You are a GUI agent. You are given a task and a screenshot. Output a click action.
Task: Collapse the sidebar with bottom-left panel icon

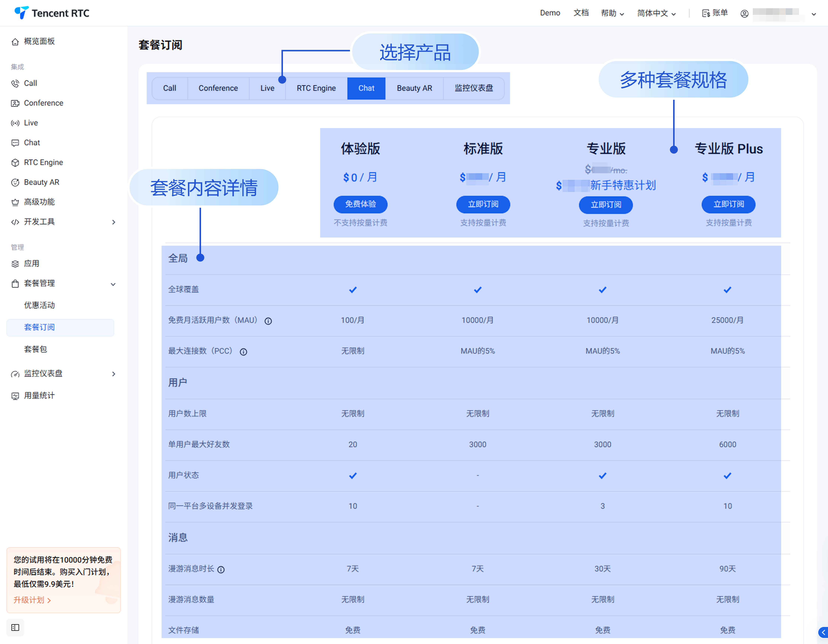tap(15, 627)
